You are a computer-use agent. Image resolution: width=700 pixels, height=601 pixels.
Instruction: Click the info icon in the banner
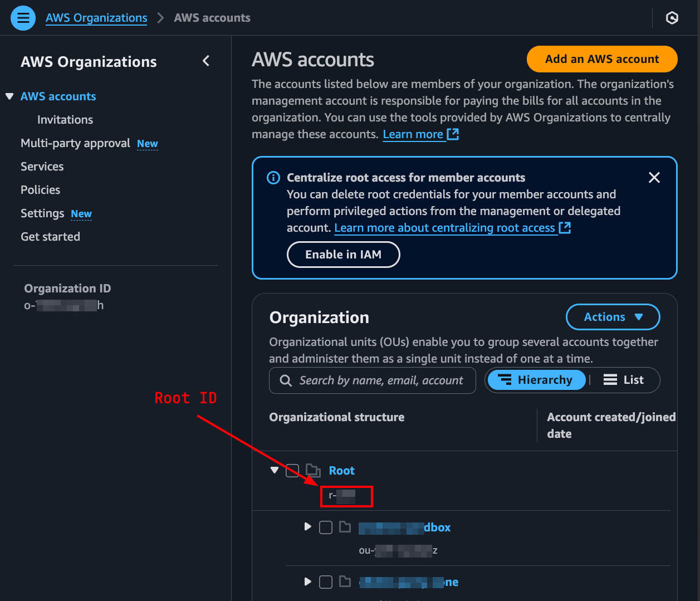point(273,178)
